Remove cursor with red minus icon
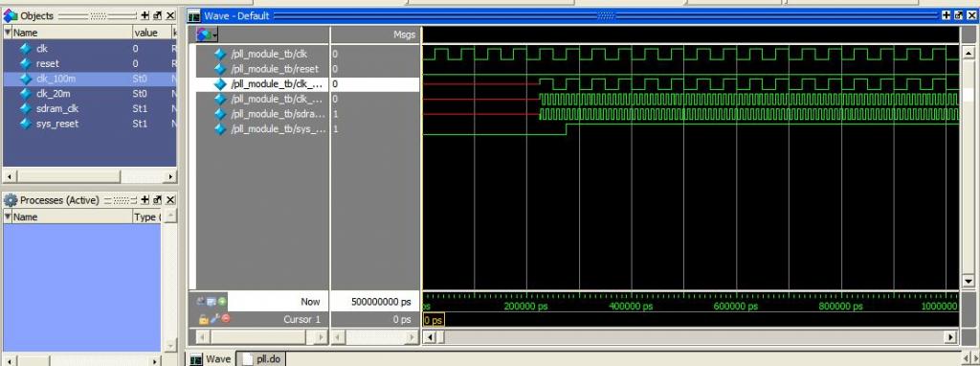The image size is (980, 366). (225, 319)
